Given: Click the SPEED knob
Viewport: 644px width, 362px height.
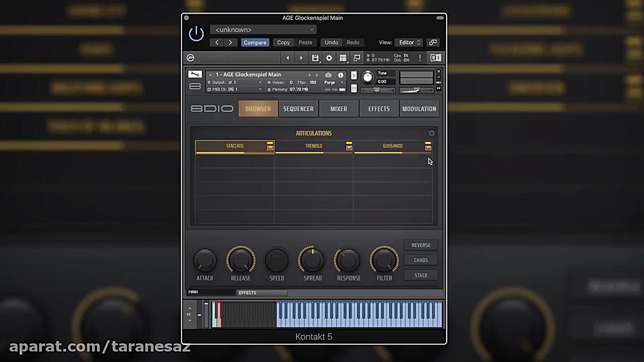Looking at the screenshot, I should [277, 260].
